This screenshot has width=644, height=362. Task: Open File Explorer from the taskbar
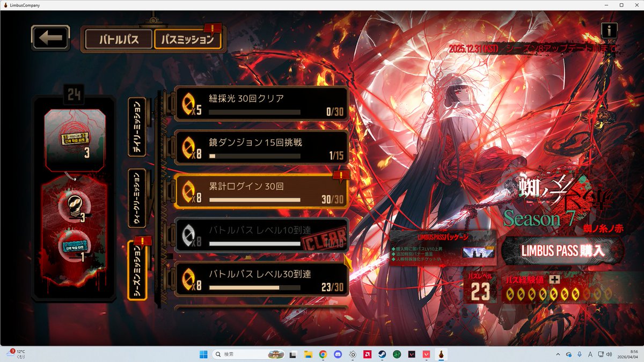coord(308,354)
